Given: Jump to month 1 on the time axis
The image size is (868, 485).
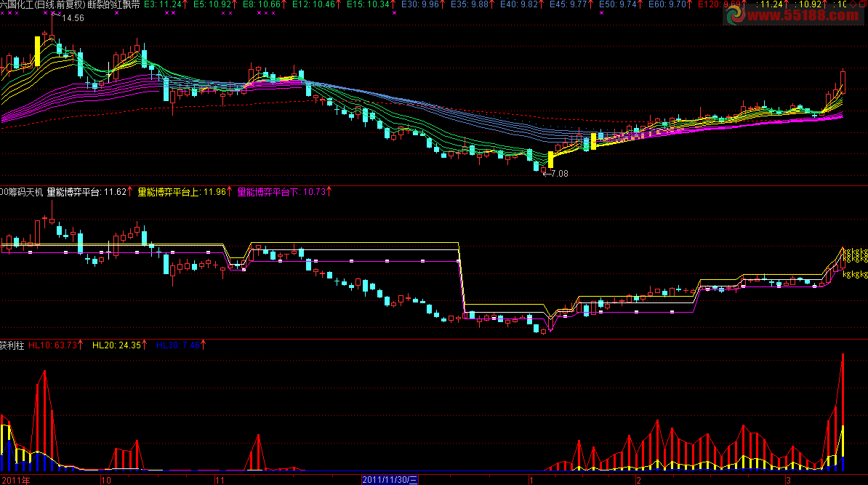Looking at the screenshot, I should [x=531, y=480].
